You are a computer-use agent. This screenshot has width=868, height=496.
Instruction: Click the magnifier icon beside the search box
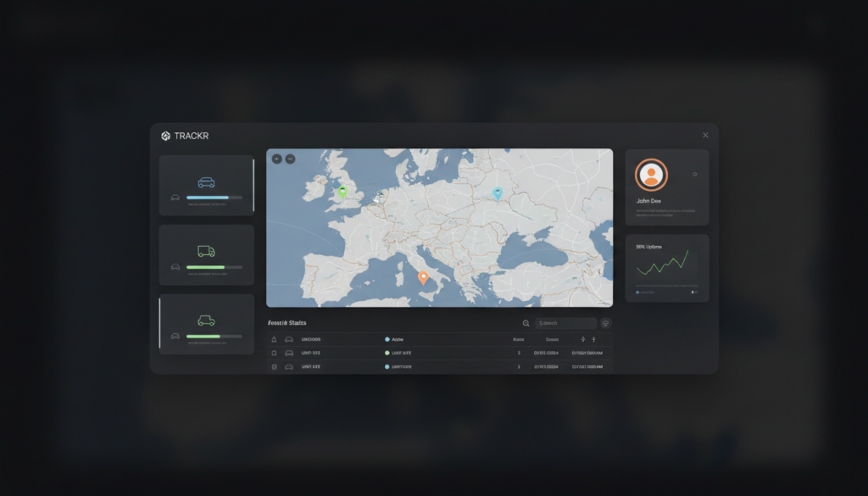point(526,323)
